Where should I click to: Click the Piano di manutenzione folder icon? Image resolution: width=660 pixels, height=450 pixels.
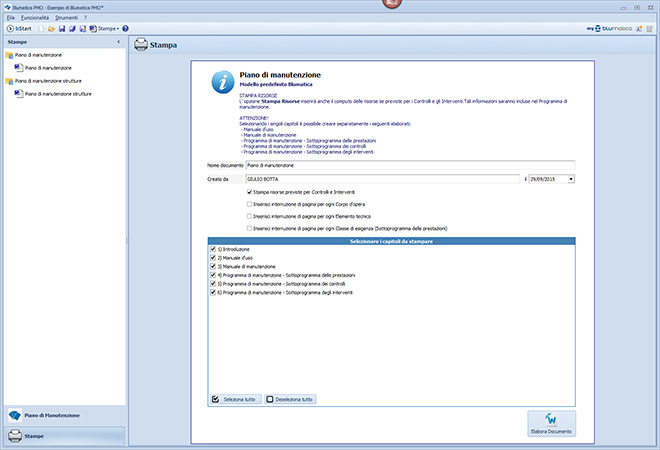pos(9,55)
